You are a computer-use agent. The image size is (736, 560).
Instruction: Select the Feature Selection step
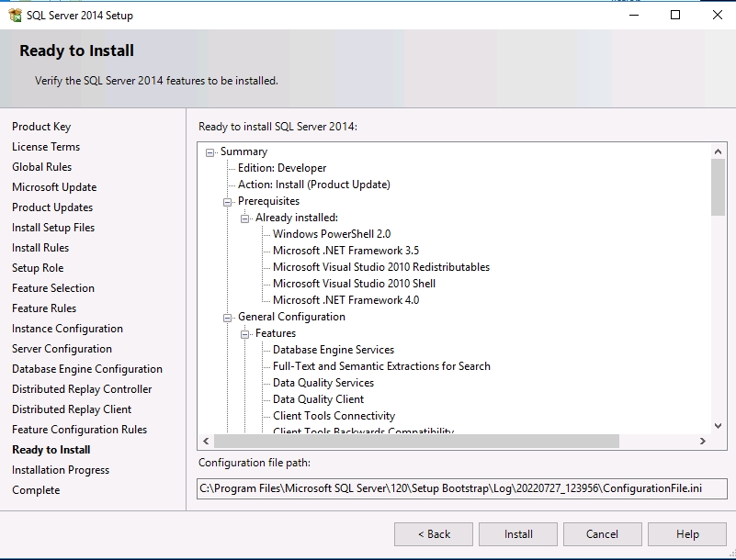[53, 288]
